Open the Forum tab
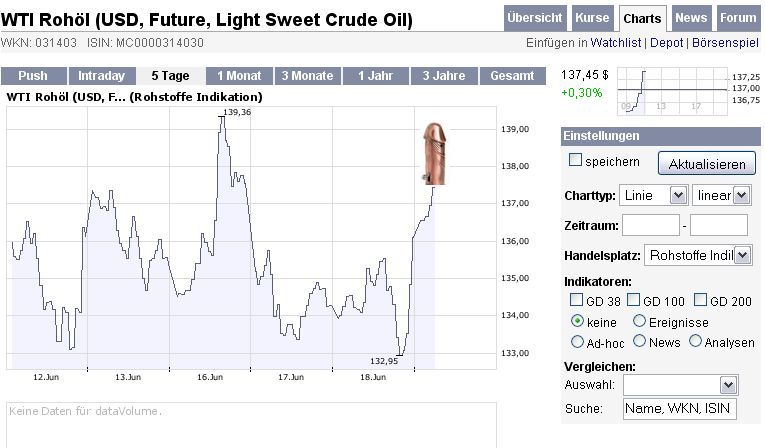The height and width of the screenshot is (448, 765). click(738, 18)
